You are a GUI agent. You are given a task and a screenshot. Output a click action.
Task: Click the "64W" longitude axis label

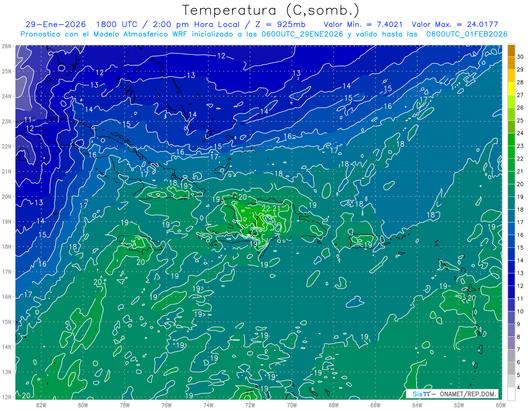pos(417,404)
